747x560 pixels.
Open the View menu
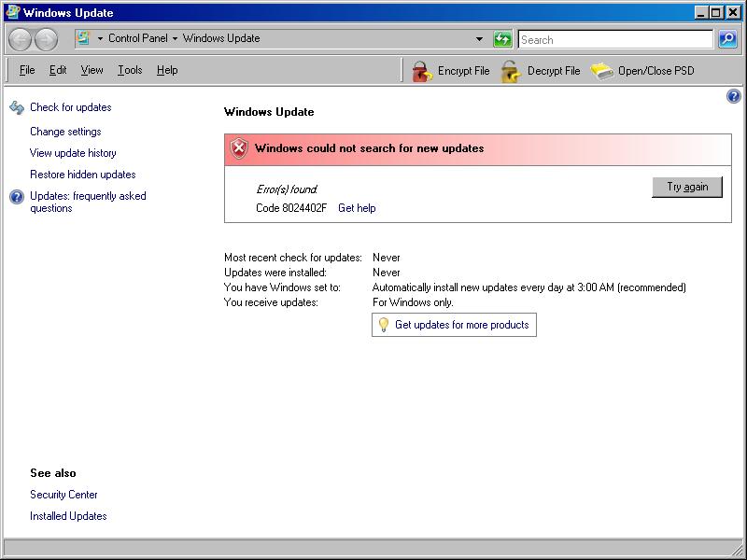pos(91,70)
